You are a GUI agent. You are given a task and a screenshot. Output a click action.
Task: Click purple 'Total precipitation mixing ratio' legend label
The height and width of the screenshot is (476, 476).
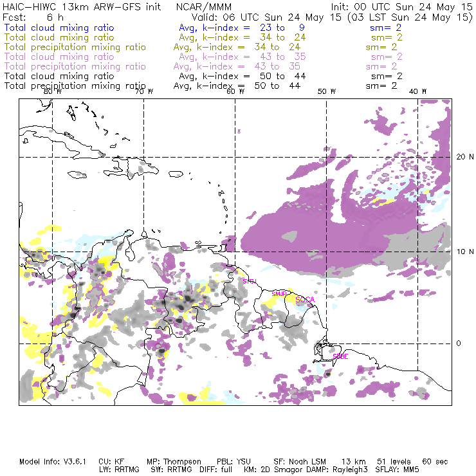click(75, 66)
